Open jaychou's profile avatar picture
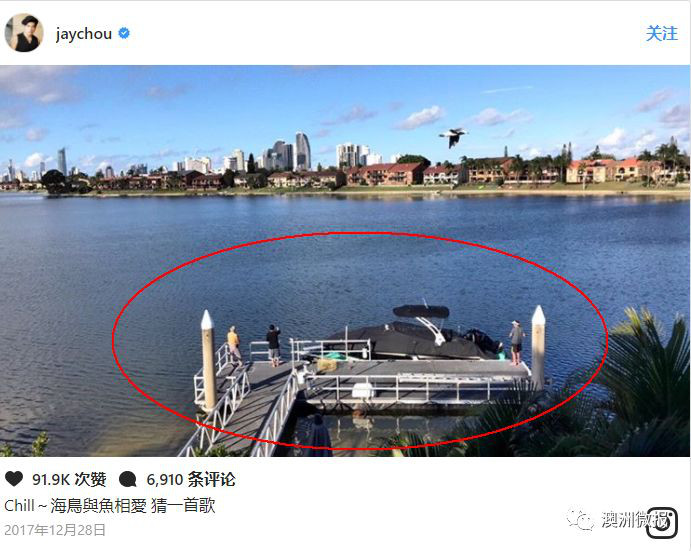691x551 pixels. (x=24, y=33)
